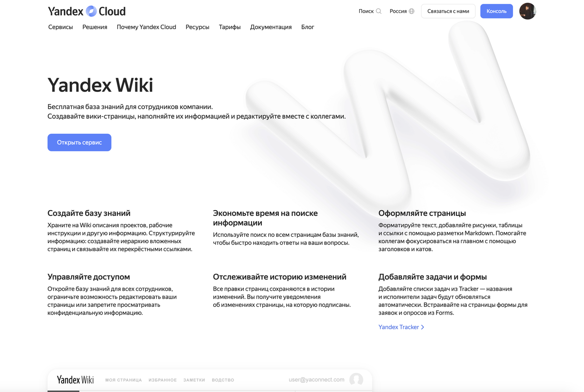Click the Yandex Wiki logo in the screenshot footer

74,380
